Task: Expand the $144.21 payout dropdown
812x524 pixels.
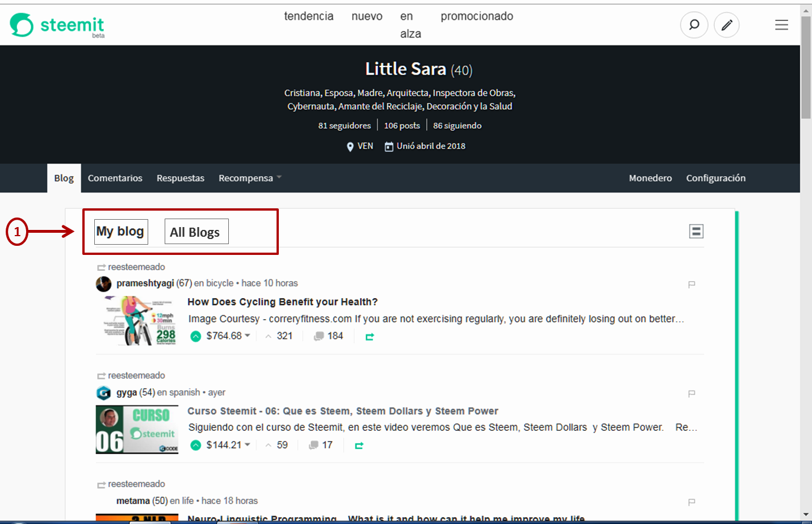Action: (x=248, y=445)
